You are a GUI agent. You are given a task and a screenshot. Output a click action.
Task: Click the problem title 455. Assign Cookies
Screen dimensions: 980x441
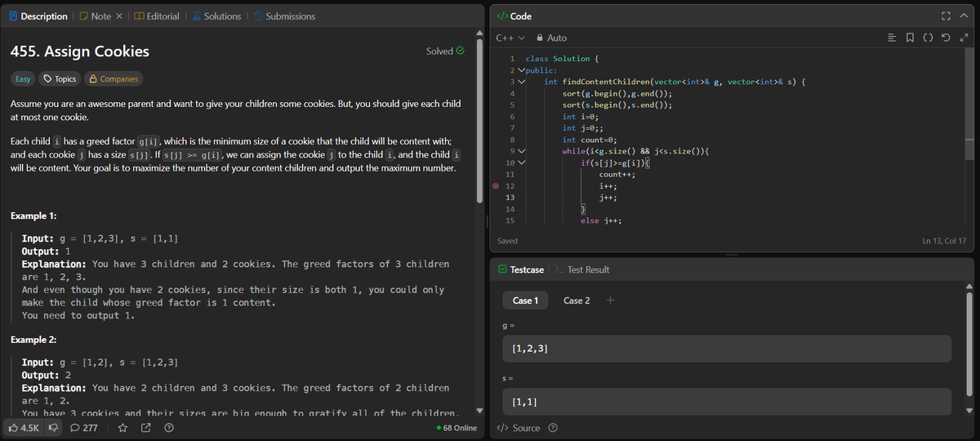(79, 51)
